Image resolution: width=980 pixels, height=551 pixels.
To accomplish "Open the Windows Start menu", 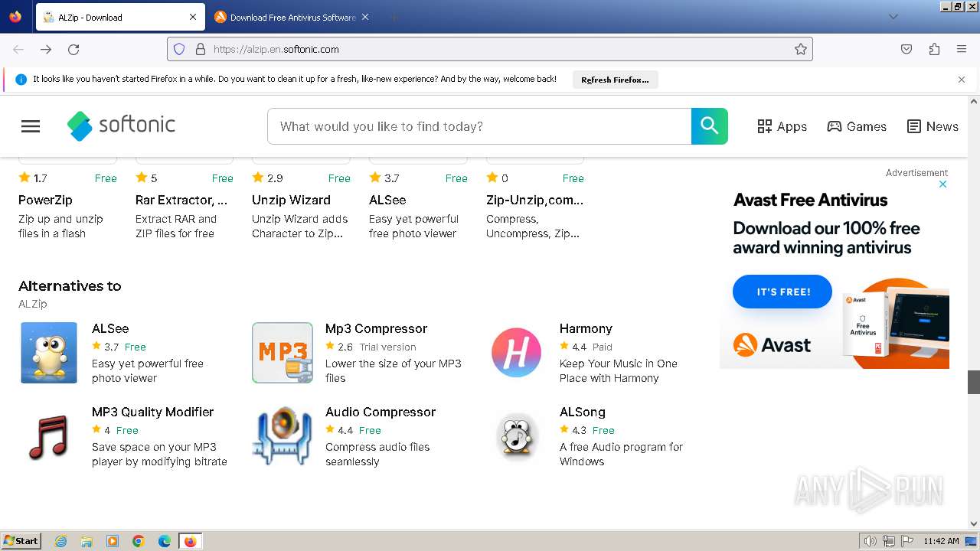I will tap(21, 541).
